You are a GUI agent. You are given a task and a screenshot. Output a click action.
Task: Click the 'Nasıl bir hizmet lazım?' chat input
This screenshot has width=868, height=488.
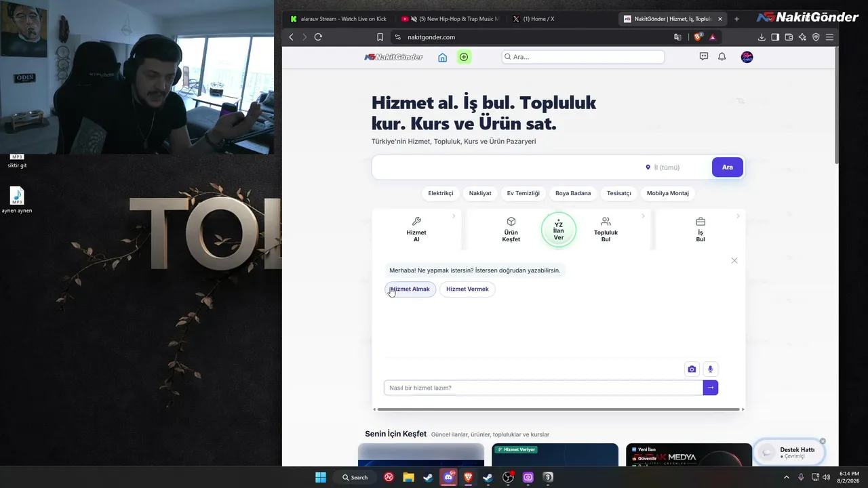[543, 388]
